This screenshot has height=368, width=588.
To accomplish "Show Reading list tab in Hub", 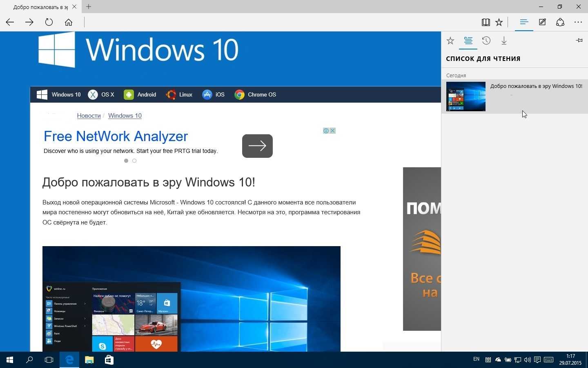I will point(468,40).
